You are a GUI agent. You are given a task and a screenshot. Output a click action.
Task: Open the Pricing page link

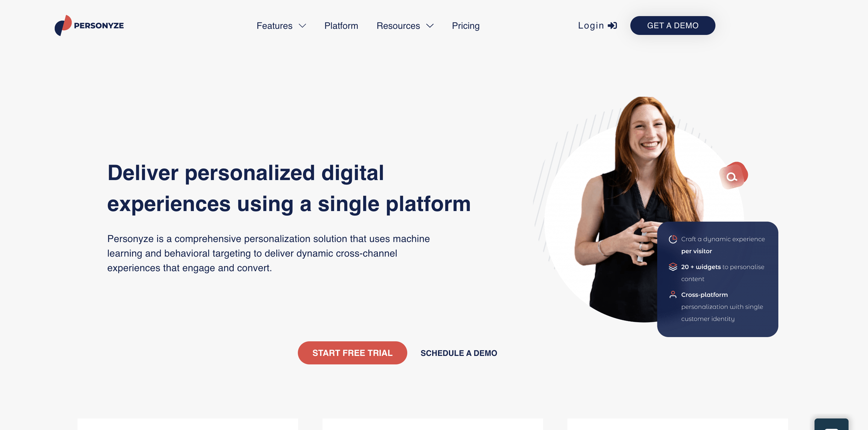[x=466, y=26]
